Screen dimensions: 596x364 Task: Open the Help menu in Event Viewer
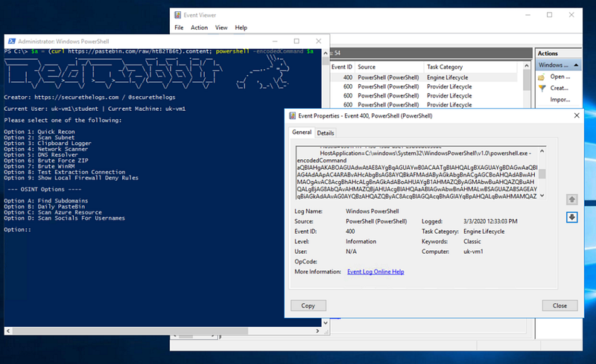tap(241, 28)
